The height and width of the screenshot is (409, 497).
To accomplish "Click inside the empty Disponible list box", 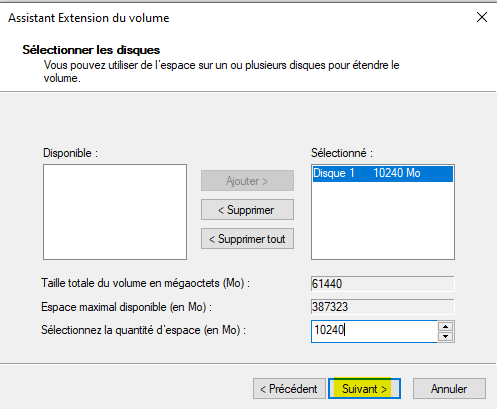I will pyautogui.click(x=115, y=212).
